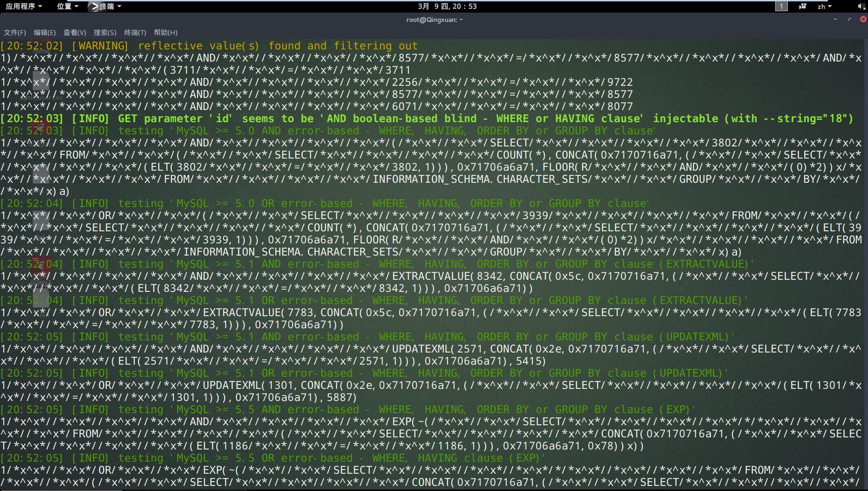Click the 'MySQL >= 5.0 AND error-based' testing line
Screen dimensions: 868x491
[328, 131]
